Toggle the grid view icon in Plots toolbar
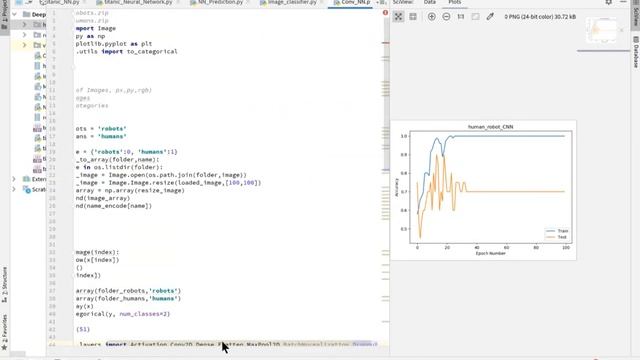The width and height of the screenshot is (640, 360). tap(413, 17)
